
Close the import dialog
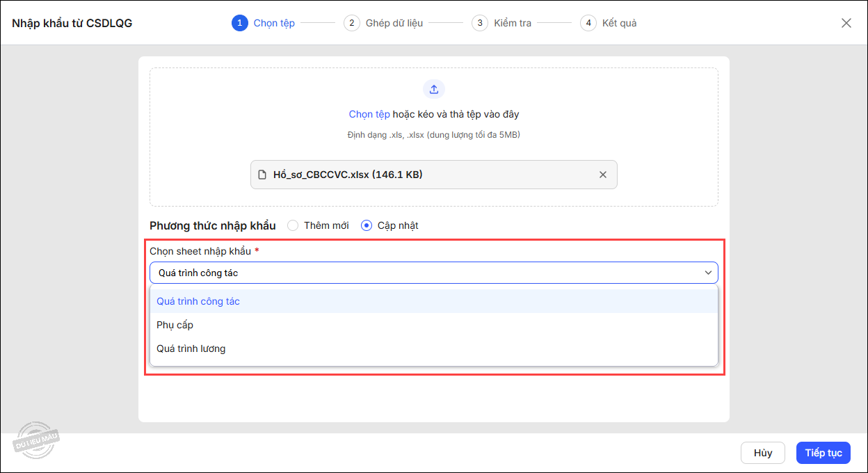[846, 23]
